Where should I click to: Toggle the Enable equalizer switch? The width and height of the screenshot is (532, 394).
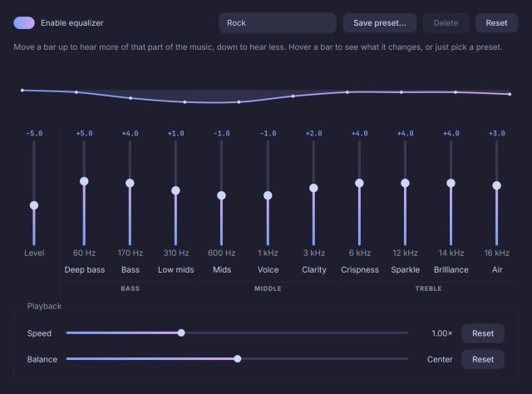(x=24, y=22)
